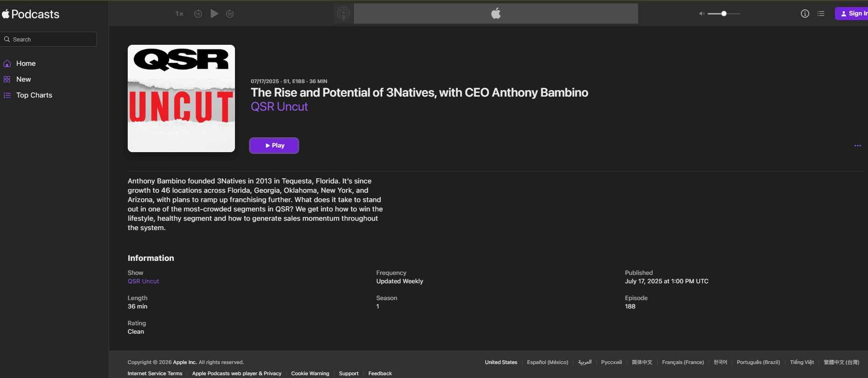Image resolution: width=868 pixels, height=378 pixels.
Task: Select United States region
Action: (x=501, y=362)
